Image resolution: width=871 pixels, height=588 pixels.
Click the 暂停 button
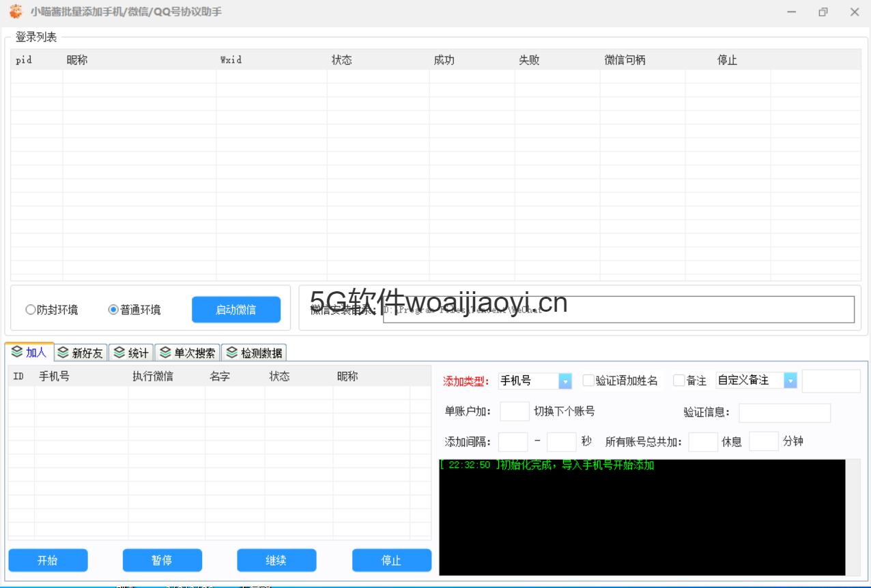click(162, 561)
